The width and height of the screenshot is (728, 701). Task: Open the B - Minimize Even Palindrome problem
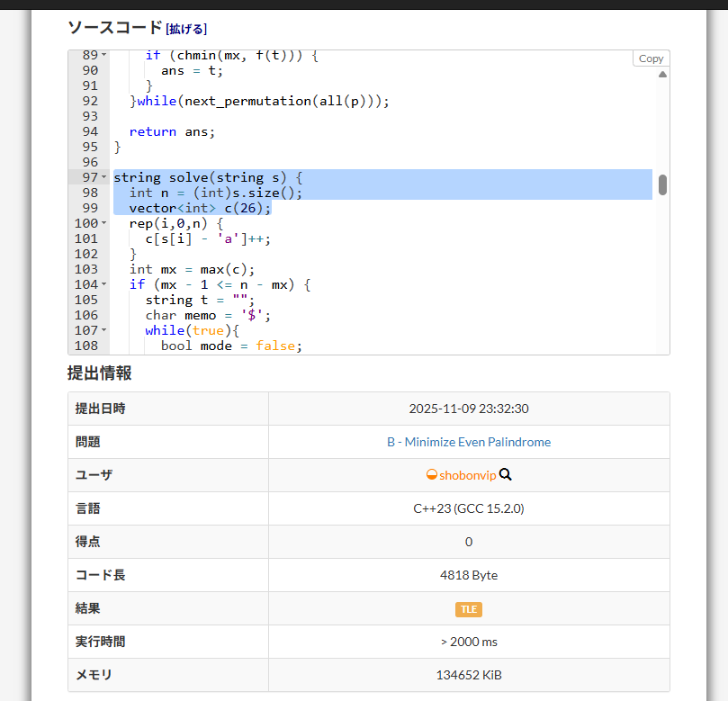468,442
